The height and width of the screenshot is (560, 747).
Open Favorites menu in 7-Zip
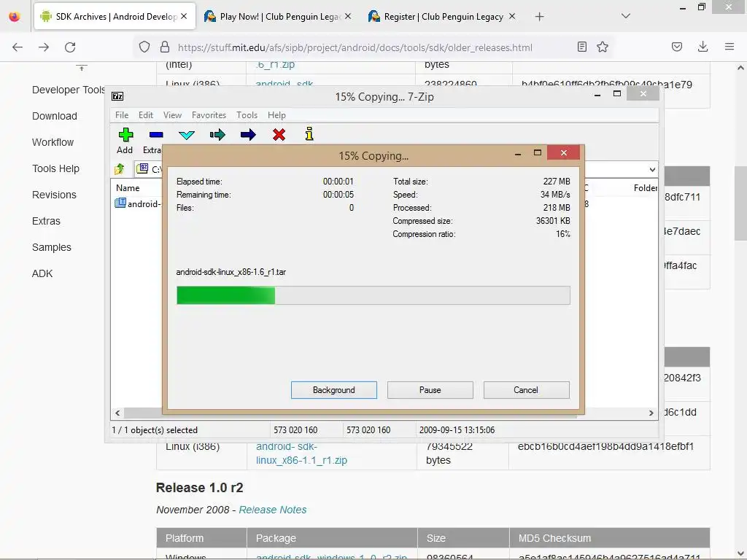coord(209,115)
